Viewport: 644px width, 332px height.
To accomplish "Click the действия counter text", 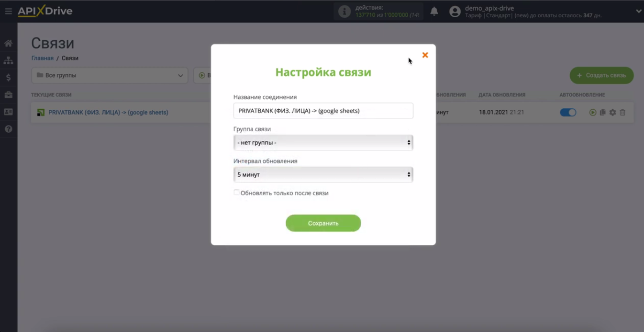I will 387,11.
